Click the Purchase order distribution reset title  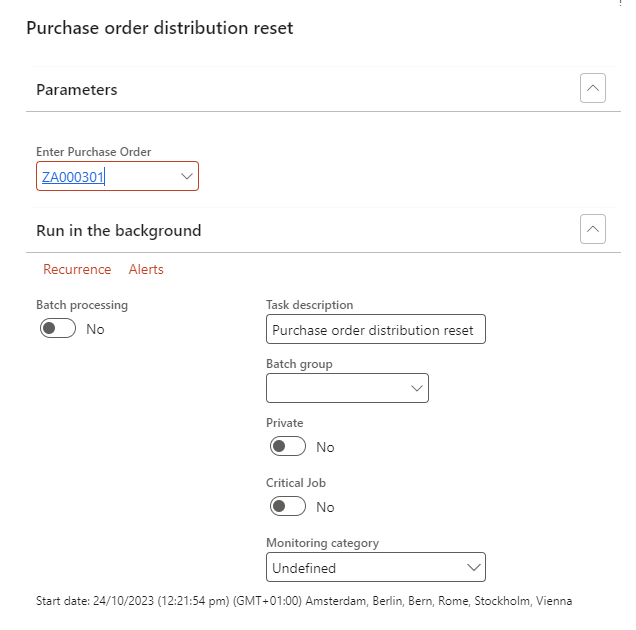[160, 28]
